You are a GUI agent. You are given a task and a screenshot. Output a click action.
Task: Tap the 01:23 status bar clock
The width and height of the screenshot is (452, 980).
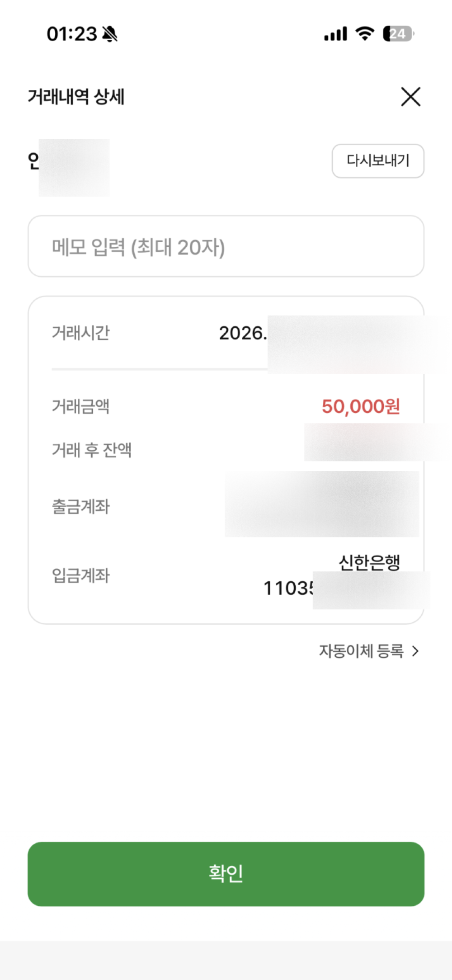[x=71, y=34]
